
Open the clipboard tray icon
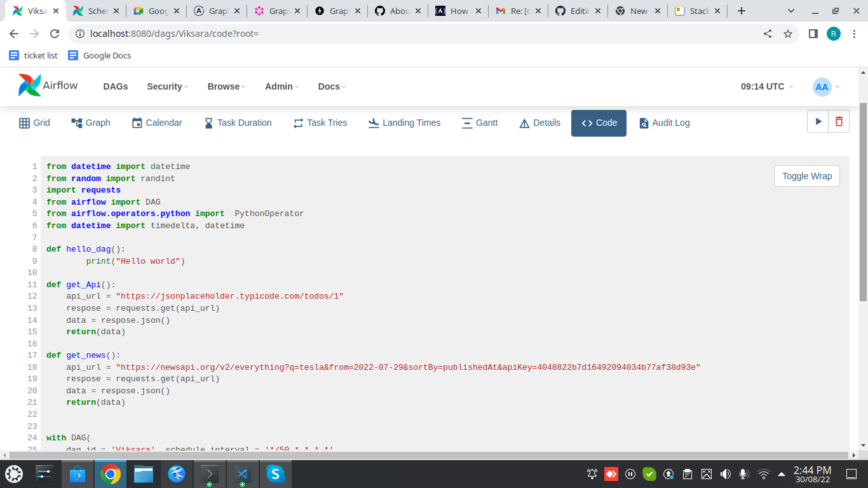[687, 474]
